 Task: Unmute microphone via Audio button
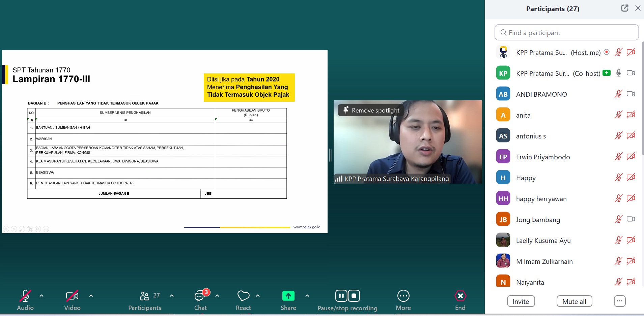click(25, 296)
